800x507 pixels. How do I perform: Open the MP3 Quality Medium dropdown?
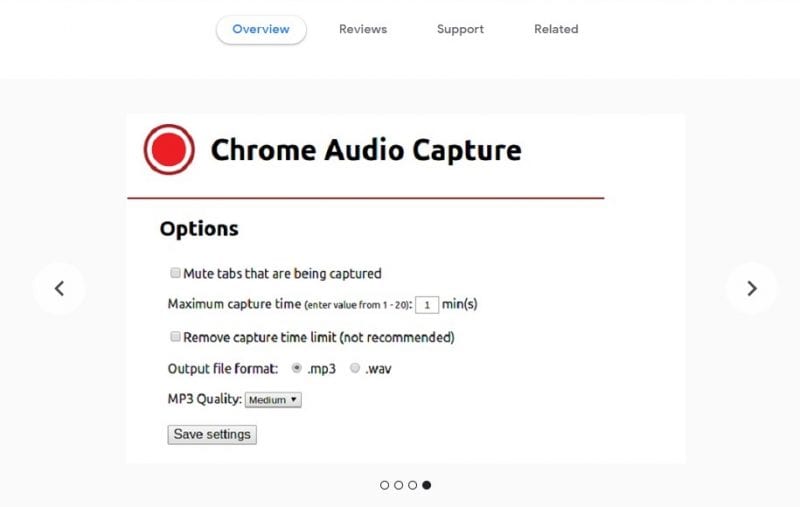[x=273, y=400]
